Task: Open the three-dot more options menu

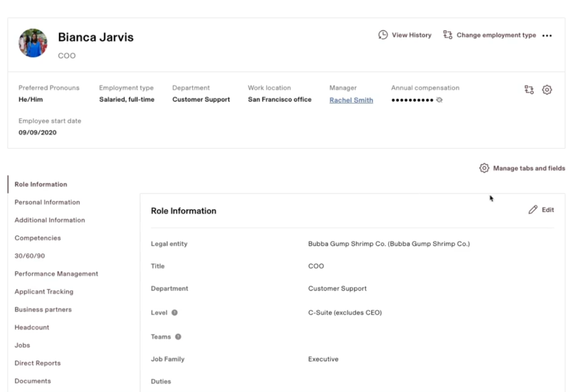Action: click(x=547, y=36)
